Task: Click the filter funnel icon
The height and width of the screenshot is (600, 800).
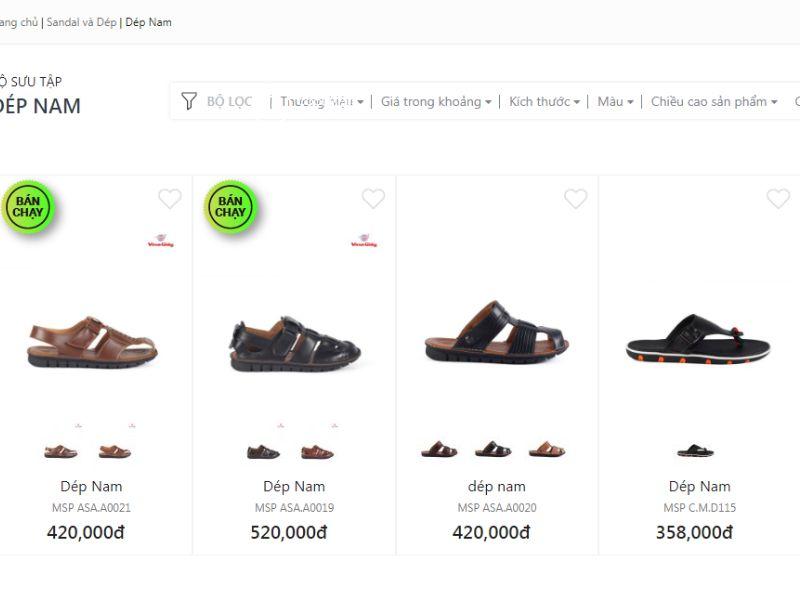Action: click(189, 101)
